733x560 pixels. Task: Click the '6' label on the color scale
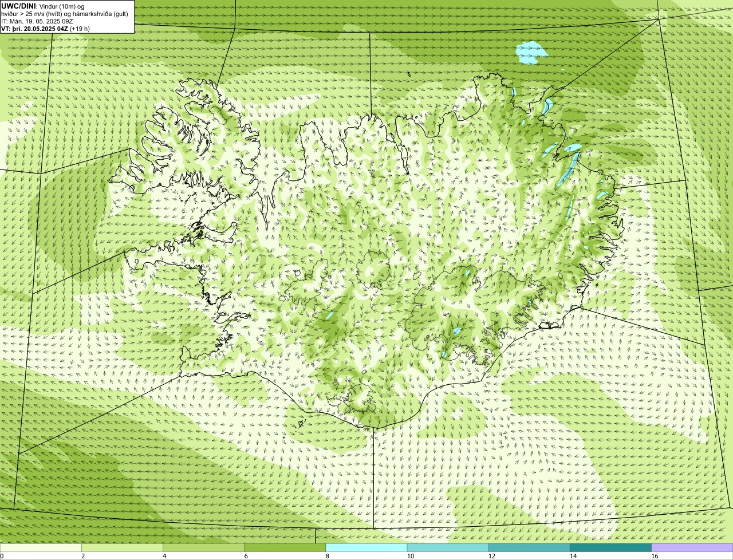[246, 556]
